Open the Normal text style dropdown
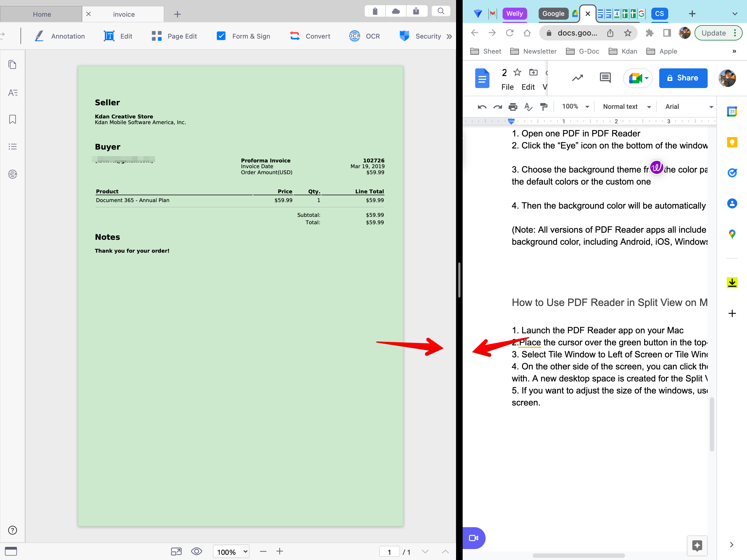The height and width of the screenshot is (560, 747). [x=627, y=107]
